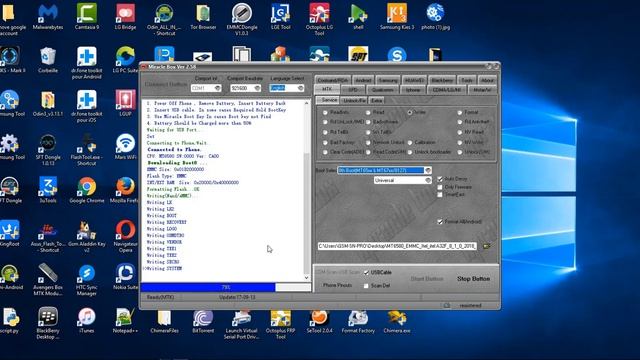This screenshot has height=360, width=640.
Task: Click the Stop Button
Action: click(x=473, y=279)
